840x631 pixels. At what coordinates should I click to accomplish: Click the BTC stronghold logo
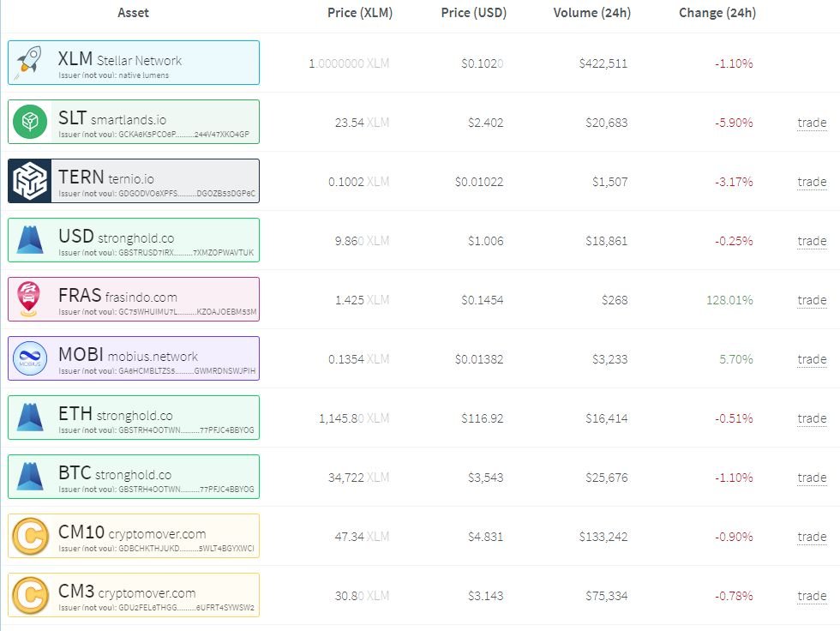30,476
